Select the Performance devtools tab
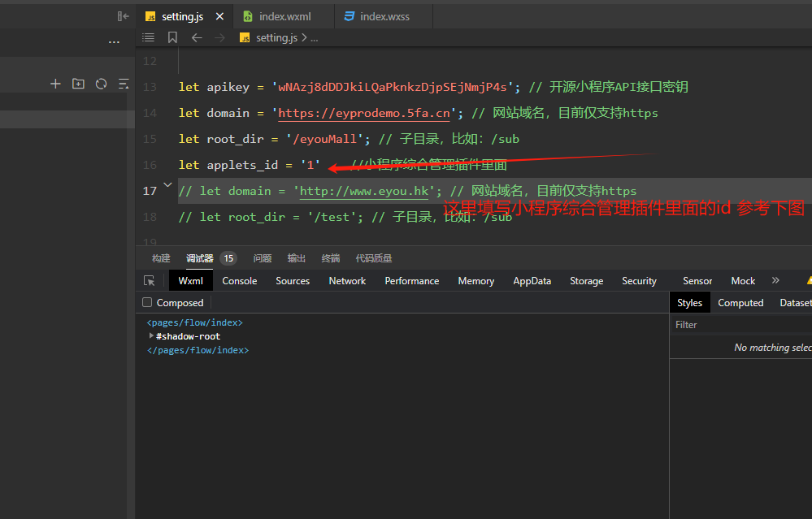812x519 pixels. [412, 281]
